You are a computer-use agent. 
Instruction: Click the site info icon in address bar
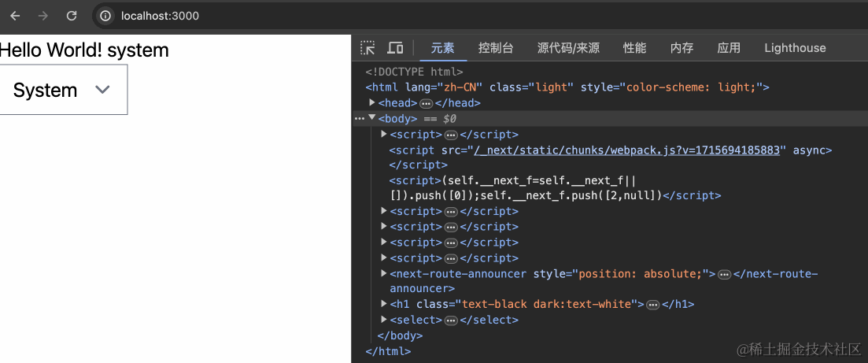coord(105,16)
